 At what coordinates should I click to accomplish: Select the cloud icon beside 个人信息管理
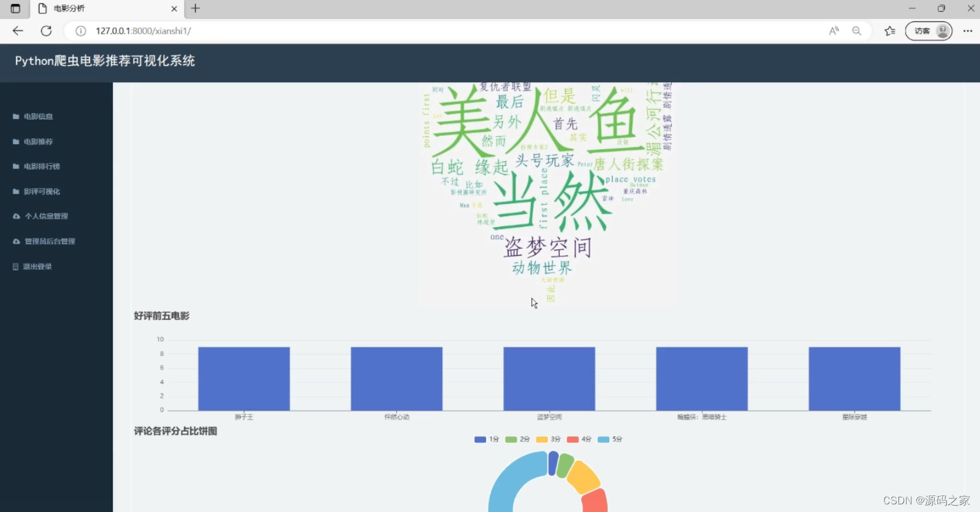click(x=15, y=216)
